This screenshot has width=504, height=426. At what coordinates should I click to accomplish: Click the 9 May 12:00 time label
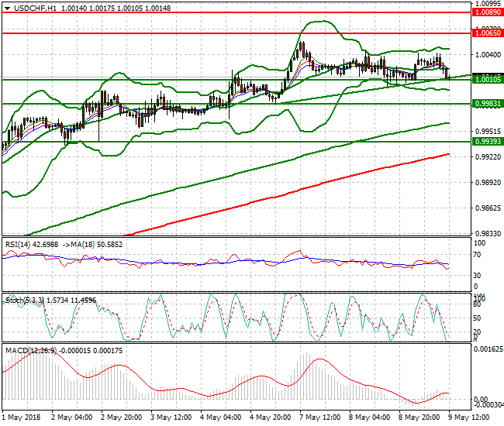tap(468, 417)
